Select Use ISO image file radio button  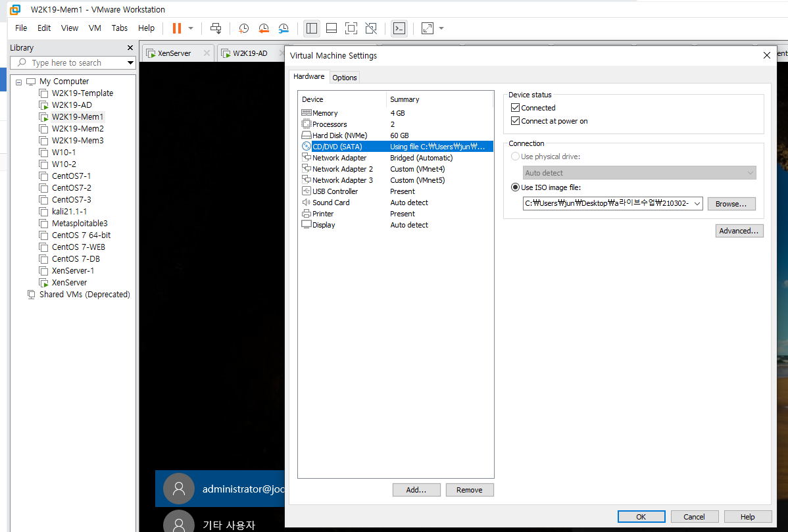pos(515,187)
